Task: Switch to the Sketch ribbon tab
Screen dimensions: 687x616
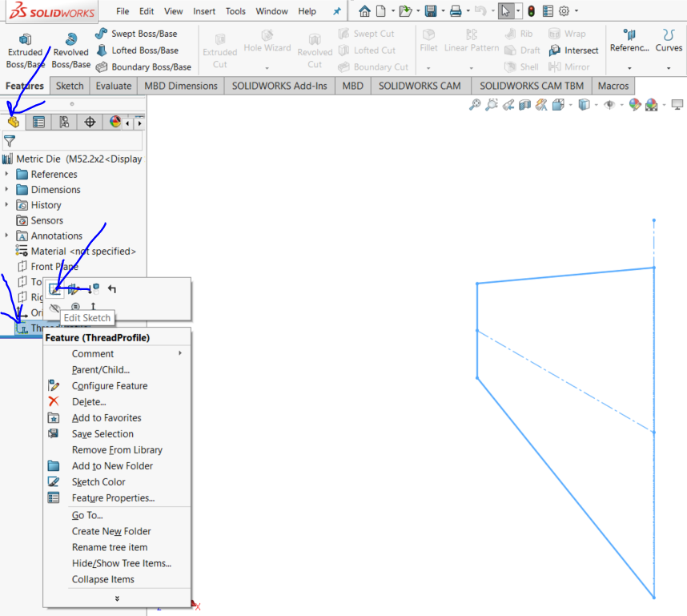Action: [x=70, y=86]
